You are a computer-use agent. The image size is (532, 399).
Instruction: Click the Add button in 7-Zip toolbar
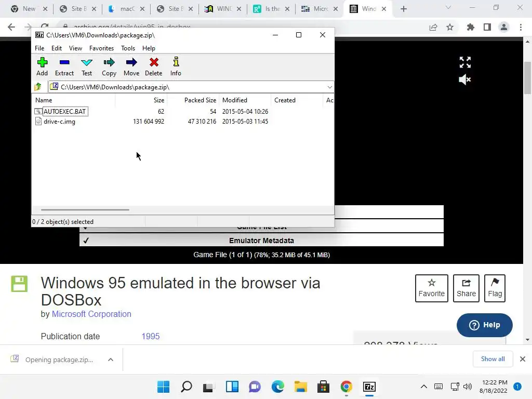[42, 67]
